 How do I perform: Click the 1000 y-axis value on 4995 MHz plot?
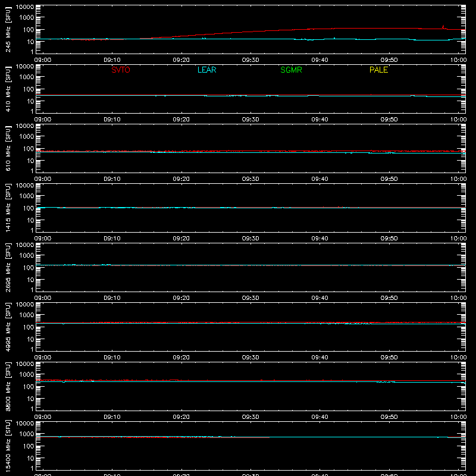click(x=27, y=315)
